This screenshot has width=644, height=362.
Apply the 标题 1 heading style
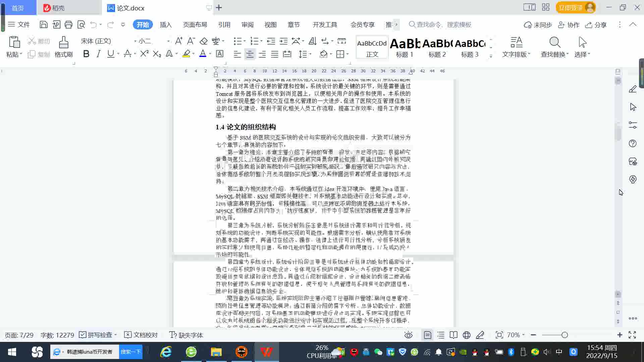click(405, 48)
